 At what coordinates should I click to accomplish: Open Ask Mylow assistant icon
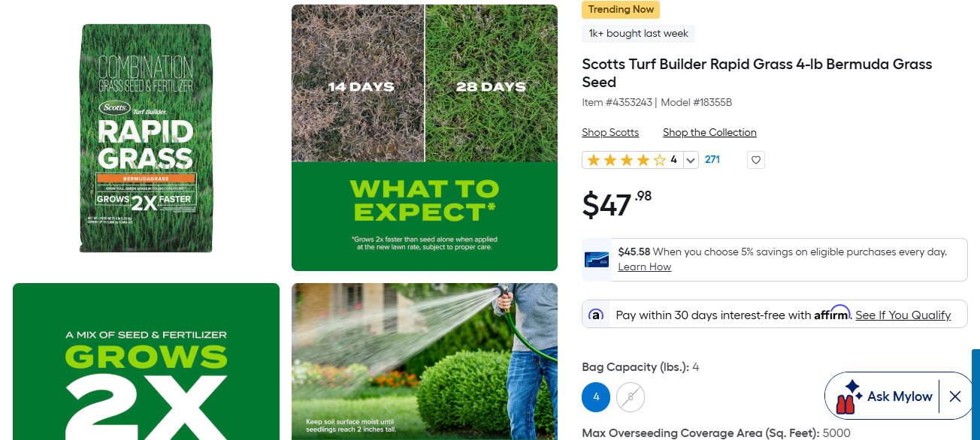point(849,396)
